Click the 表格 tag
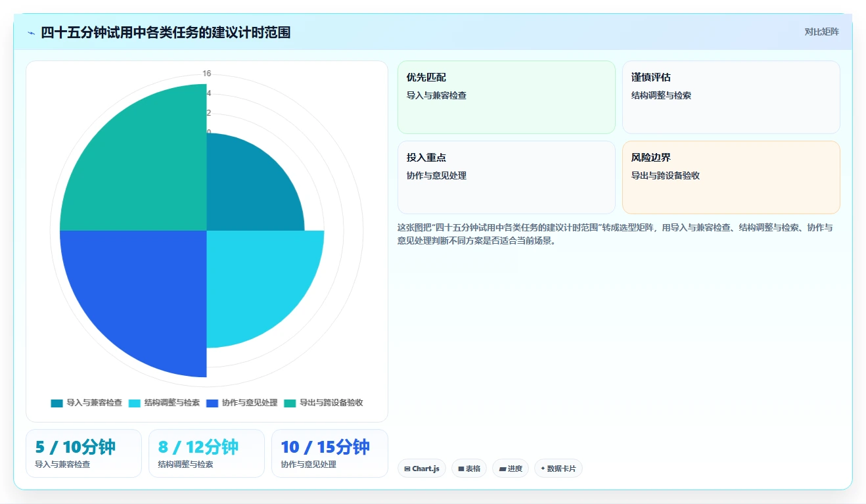The width and height of the screenshot is (866, 504). pyautogui.click(x=469, y=469)
